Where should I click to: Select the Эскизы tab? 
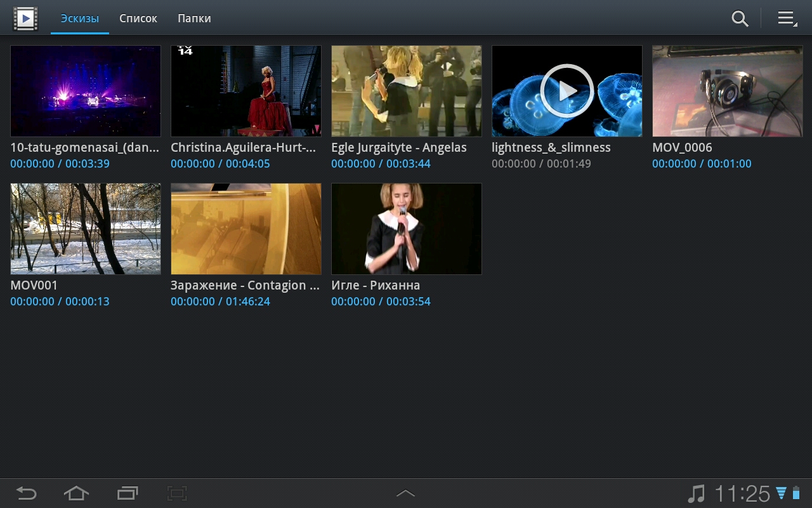(x=80, y=18)
